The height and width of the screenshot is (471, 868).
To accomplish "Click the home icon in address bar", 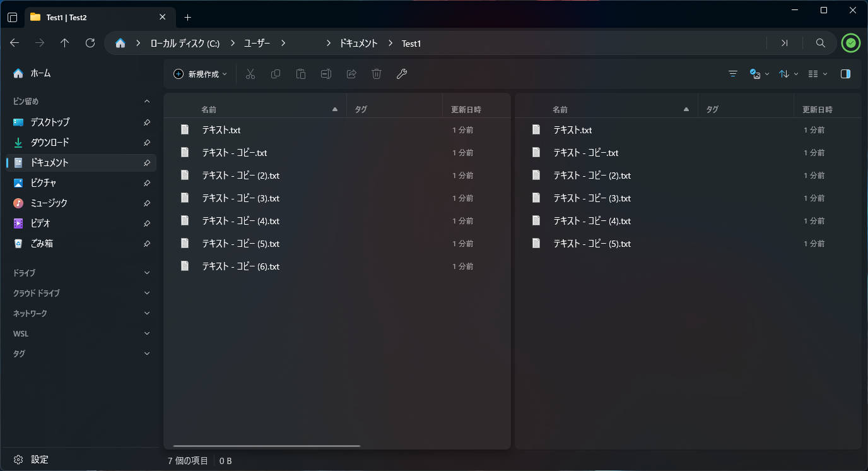I will coord(120,43).
